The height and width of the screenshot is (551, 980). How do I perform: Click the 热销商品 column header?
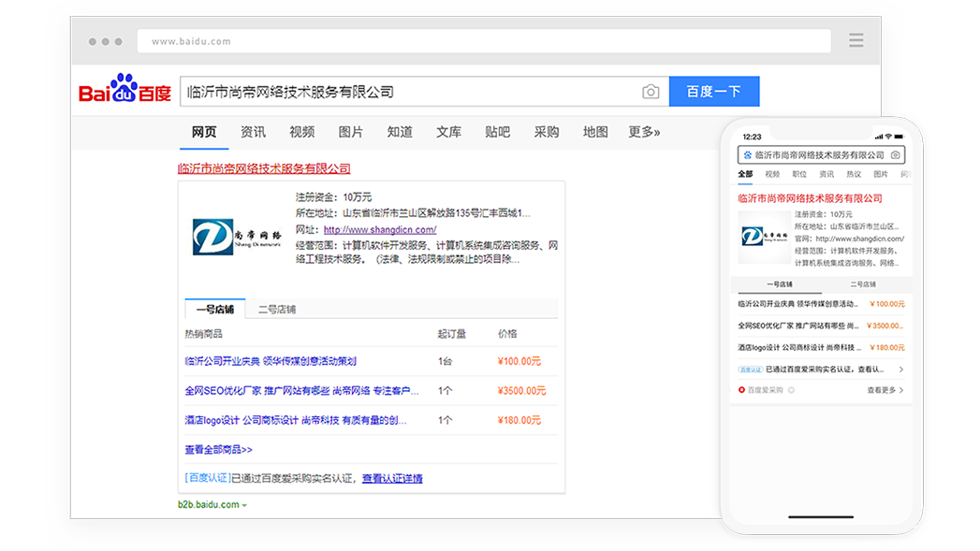[x=204, y=334]
